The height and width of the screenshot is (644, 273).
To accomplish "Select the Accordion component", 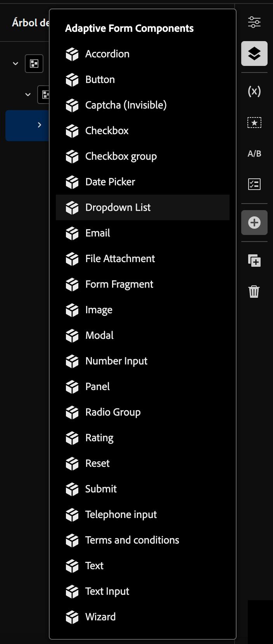I will pyautogui.click(x=143, y=54).
